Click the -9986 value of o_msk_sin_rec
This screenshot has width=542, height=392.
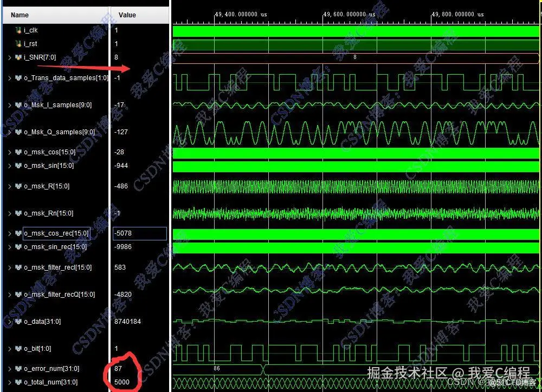pos(122,247)
